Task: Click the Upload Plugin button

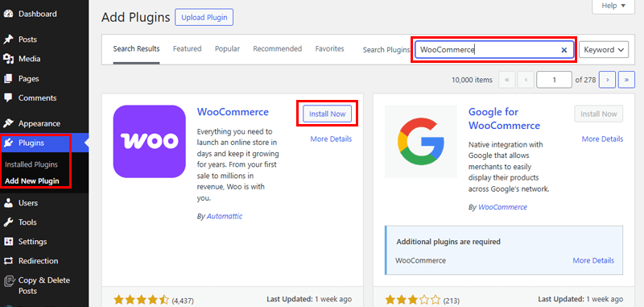Action: click(x=204, y=18)
